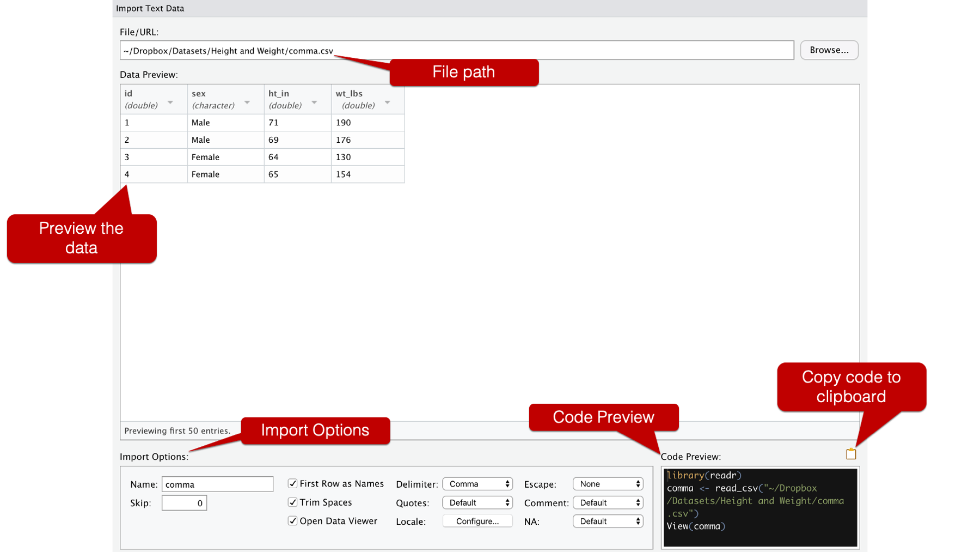Click inside the Code Preview box
The image size is (980, 552).
(760, 507)
